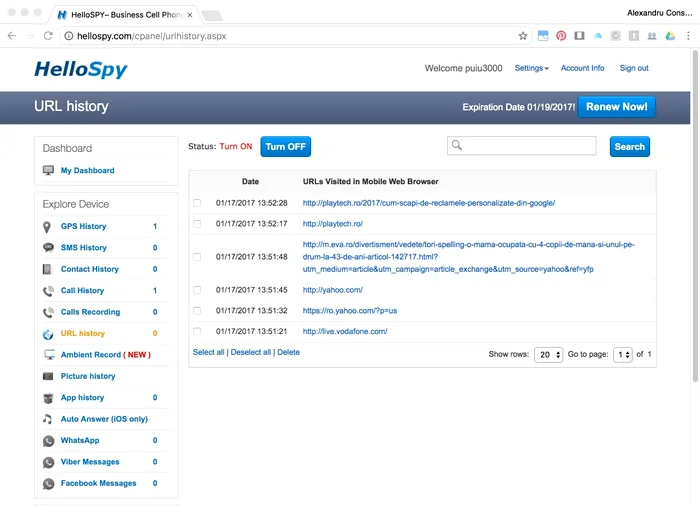Screen dimensions: 700x506
Task: Click the Select all link
Action: point(208,352)
